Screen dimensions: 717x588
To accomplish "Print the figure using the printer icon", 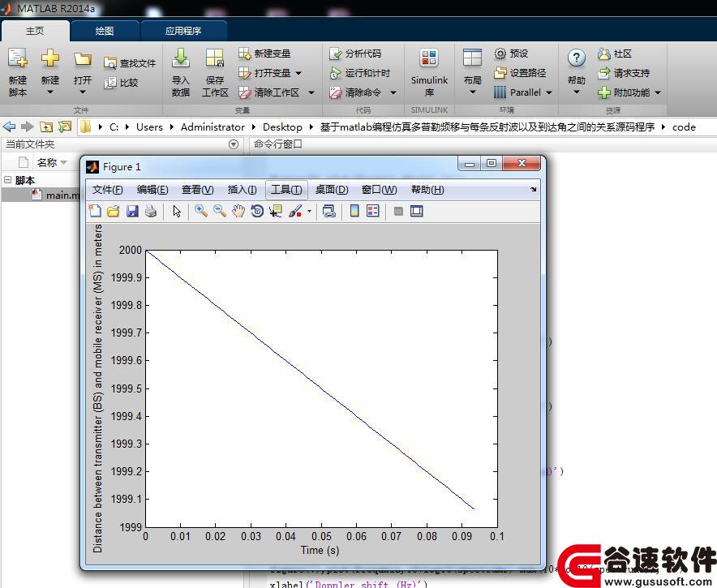I will [151, 211].
